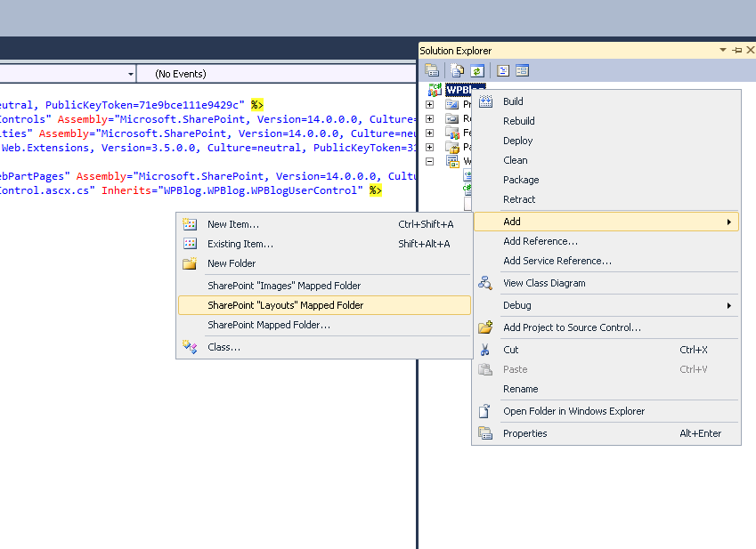756x549 pixels.
Task: Select SharePoint Mapped Folder... option
Action: point(324,325)
